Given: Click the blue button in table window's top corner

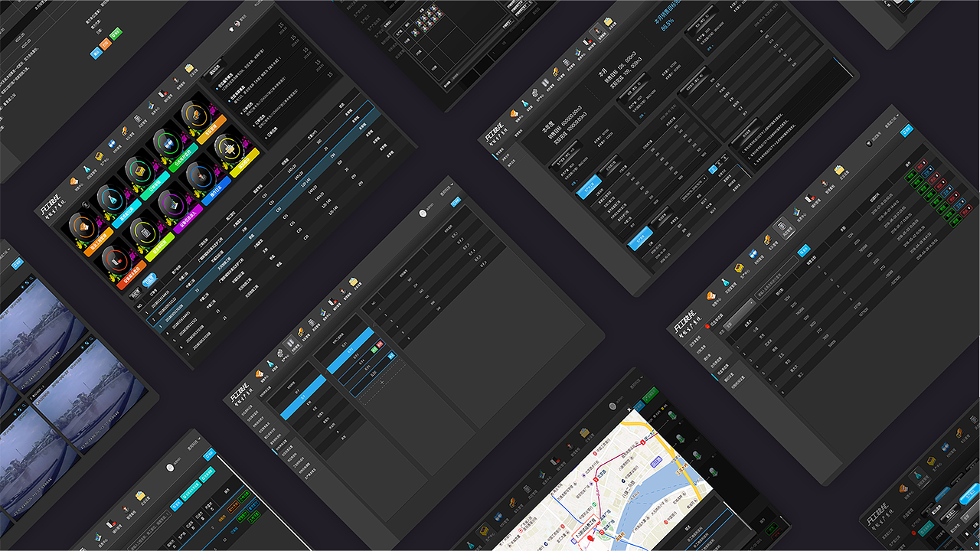Looking at the screenshot, I should coord(907,130).
